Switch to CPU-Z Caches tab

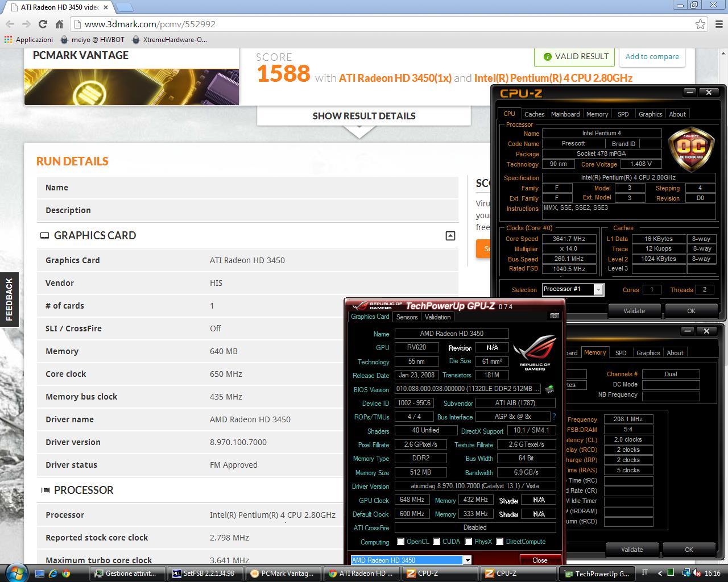pyautogui.click(x=534, y=114)
